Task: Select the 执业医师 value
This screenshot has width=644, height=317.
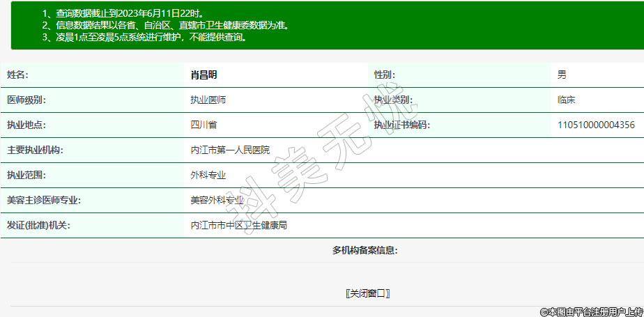Action: (208, 100)
